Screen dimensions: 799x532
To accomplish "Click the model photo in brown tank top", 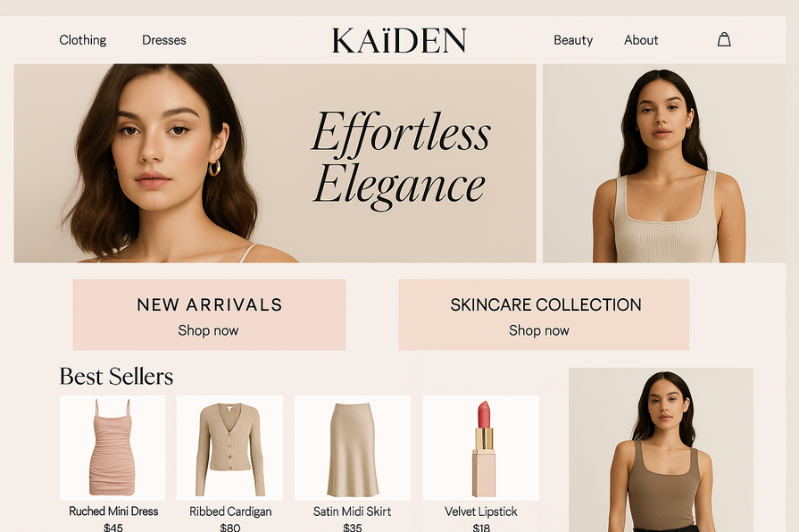I will pos(661,450).
